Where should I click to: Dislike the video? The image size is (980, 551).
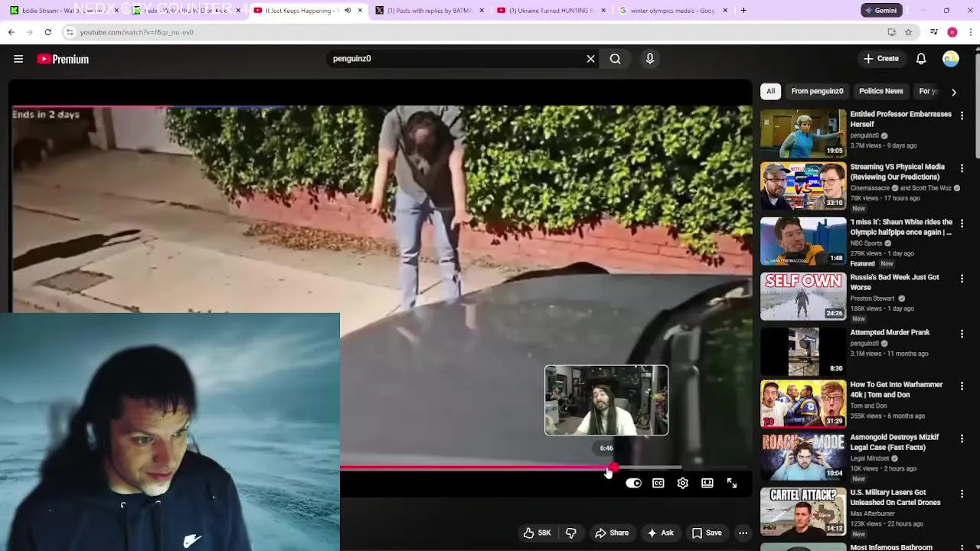(x=571, y=533)
